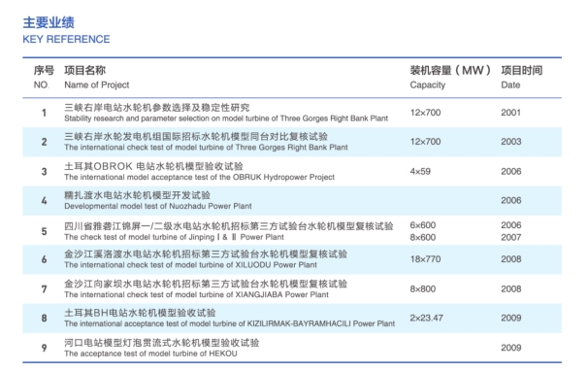Select the XILUODU Power Plant row
The image size is (588, 371).
[x=292, y=259]
